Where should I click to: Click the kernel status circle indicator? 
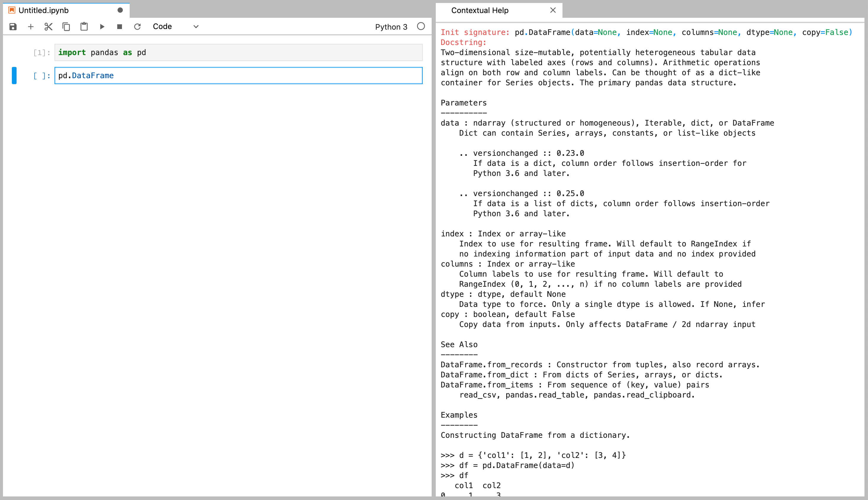click(421, 26)
